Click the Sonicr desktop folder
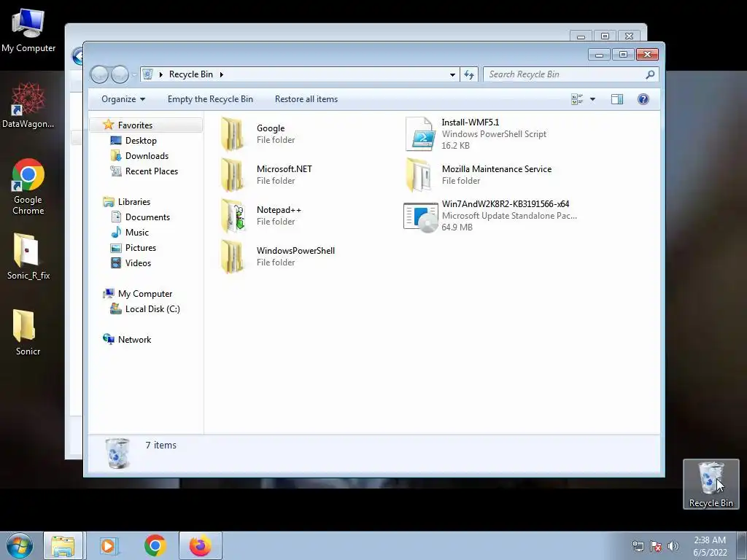This screenshot has width=747, height=560. point(28,332)
